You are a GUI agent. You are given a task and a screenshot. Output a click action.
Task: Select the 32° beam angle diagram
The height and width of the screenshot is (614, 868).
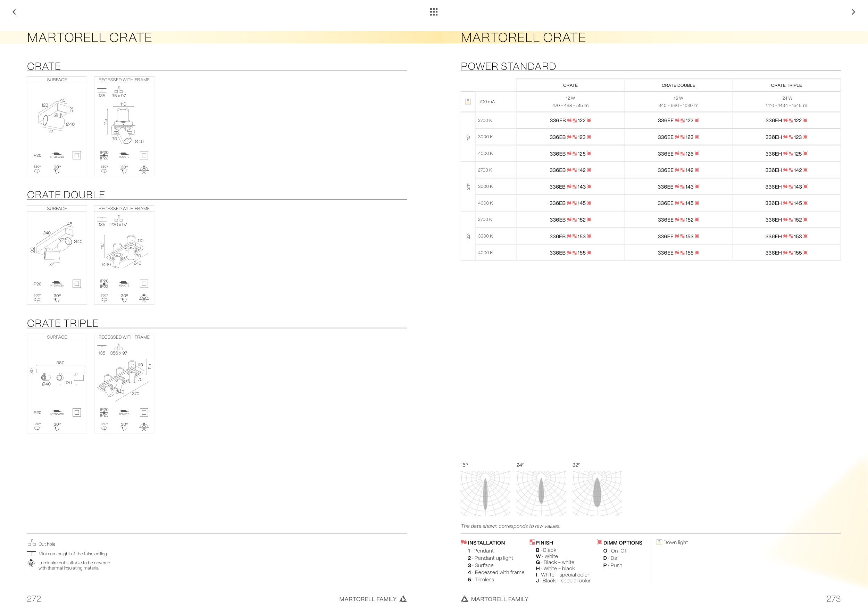point(597,493)
